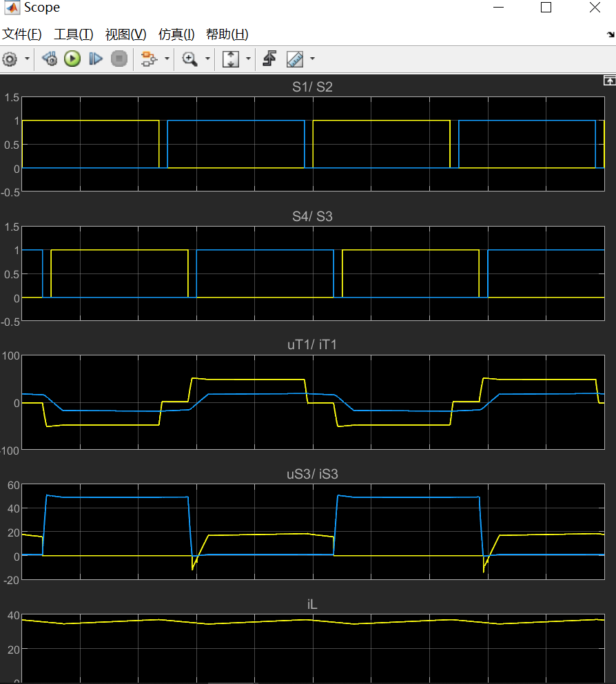The width and height of the screenshot is (616, 684).
Task: Click the dock scope arrow in menu bar
Action: [610, 34]
